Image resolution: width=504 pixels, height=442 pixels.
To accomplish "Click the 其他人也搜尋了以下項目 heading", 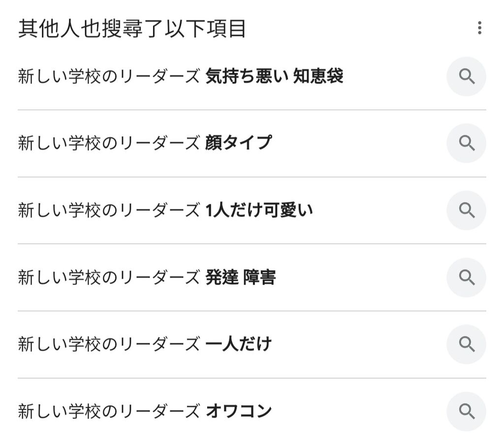I will pos(132,29).
